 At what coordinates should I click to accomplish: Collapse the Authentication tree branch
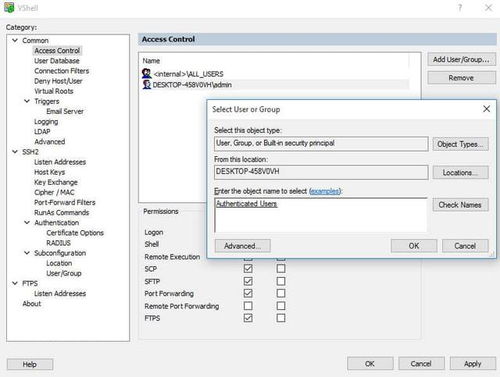pos(27,222)
